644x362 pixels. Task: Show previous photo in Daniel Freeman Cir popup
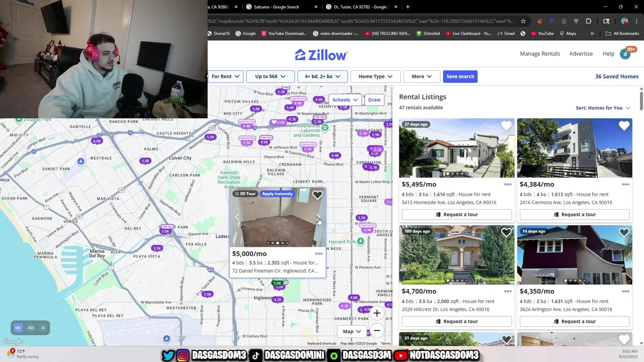(x=237, y=218)
